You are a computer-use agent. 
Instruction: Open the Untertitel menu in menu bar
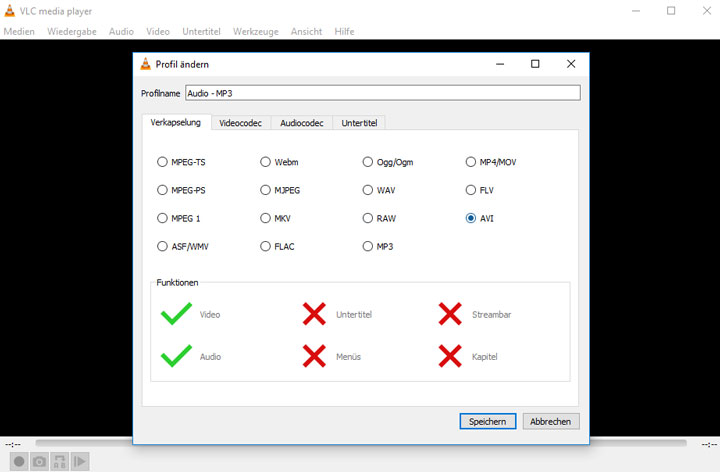click(201, 32)
